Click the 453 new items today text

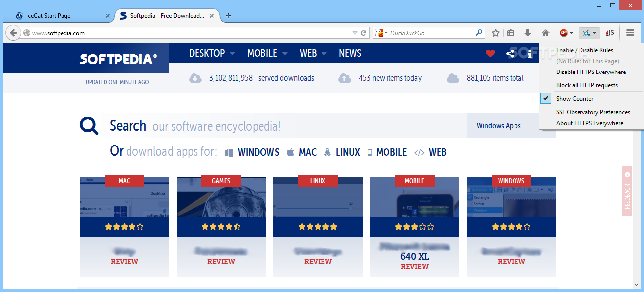click(x=390, y=78)
